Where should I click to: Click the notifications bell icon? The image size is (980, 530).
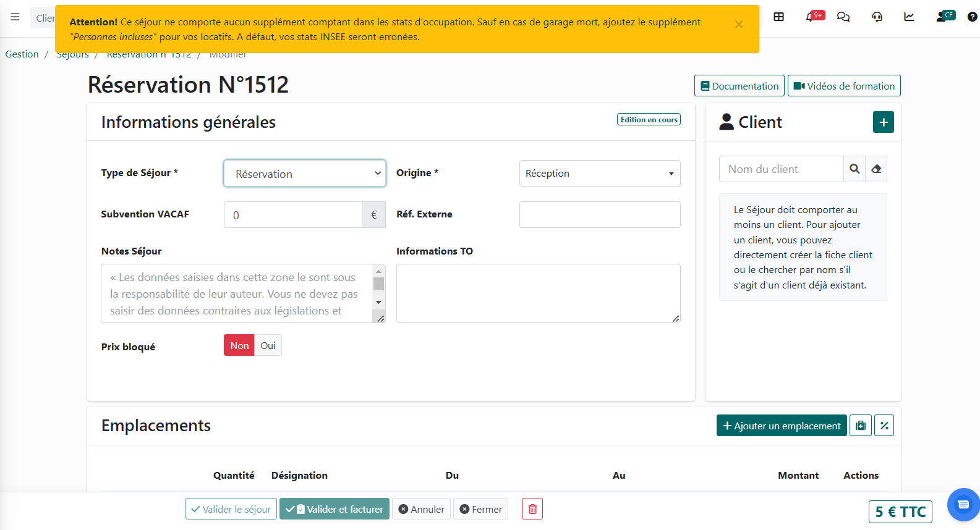[811, 17]
